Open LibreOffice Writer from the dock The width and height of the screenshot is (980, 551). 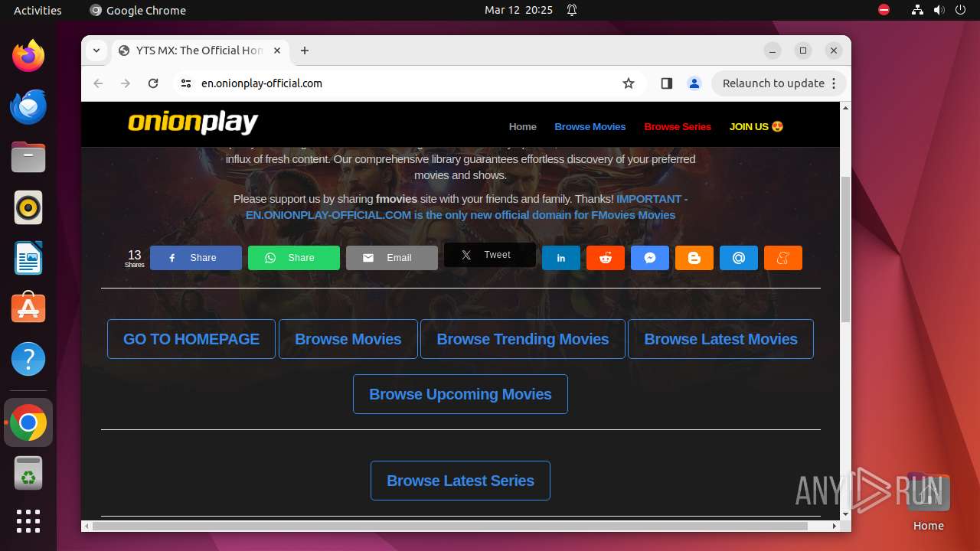pos(28,258)
